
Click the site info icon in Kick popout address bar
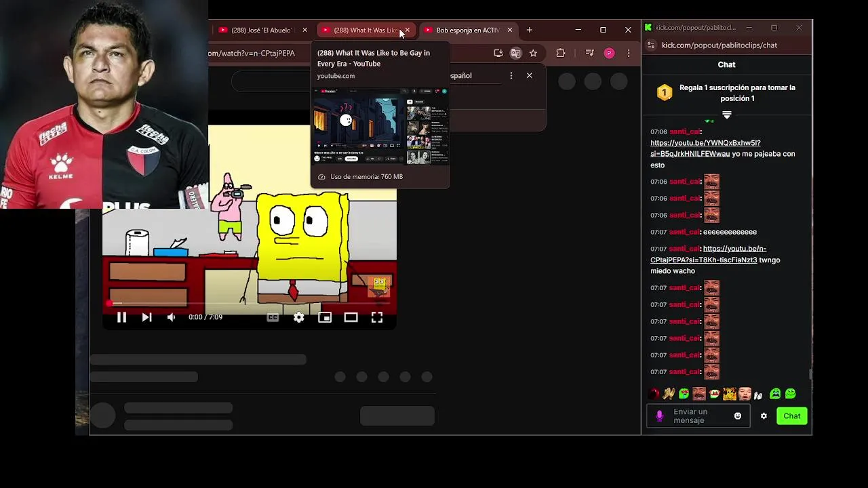(652, 45)
